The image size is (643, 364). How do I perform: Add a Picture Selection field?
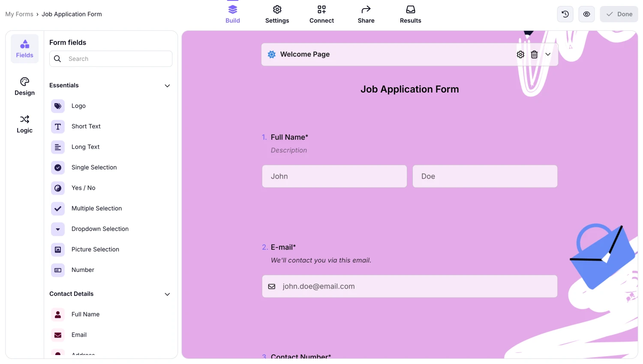[x=95, y=249]
